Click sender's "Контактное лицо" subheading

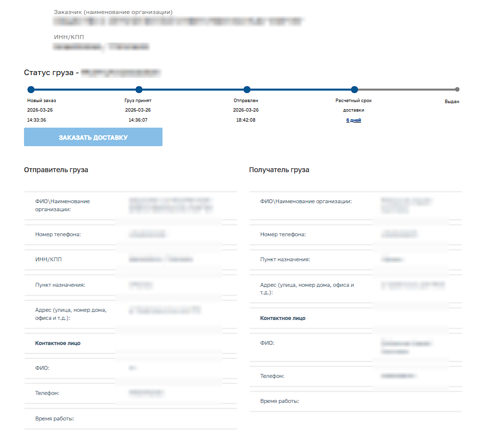point(57,343)
